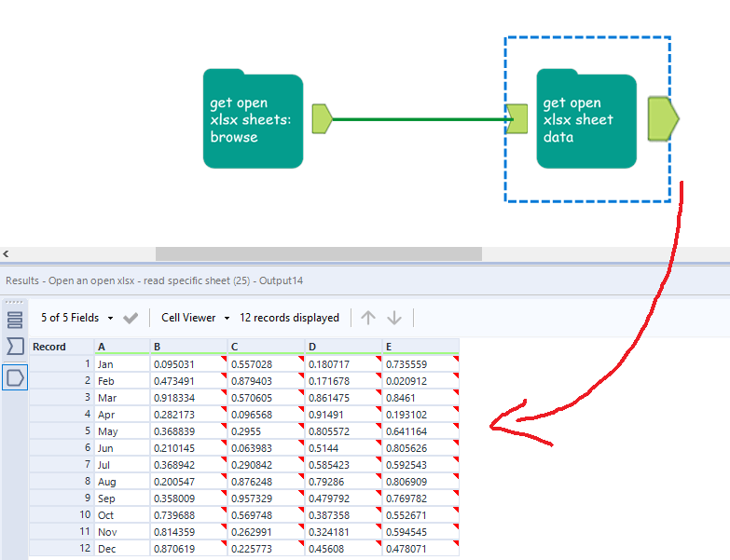
Task: Click the output anchor data view icon
Action: tap(15, 376)
